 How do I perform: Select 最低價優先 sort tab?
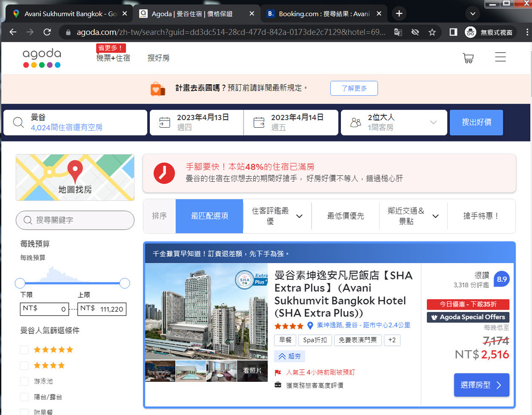click(x=345, y=216)
